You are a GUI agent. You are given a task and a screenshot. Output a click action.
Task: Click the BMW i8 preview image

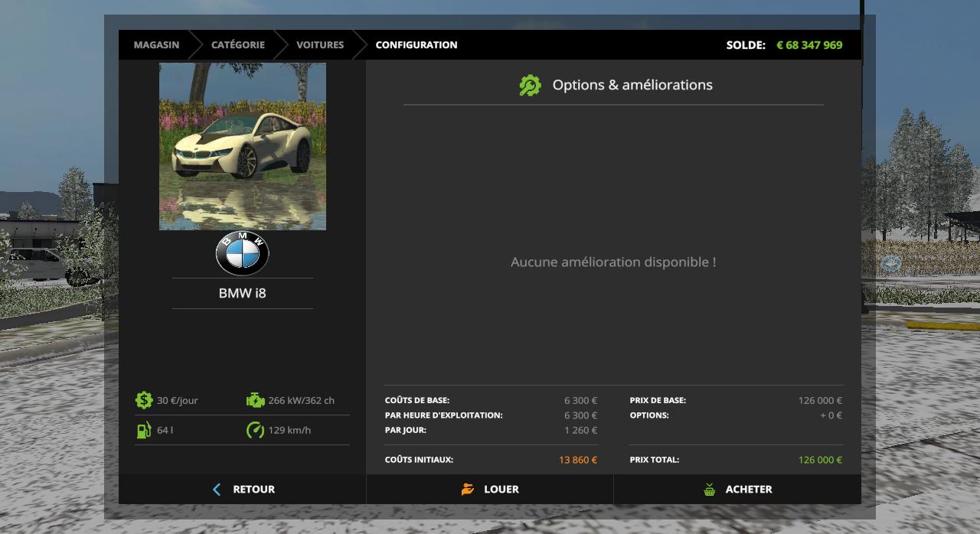242,146
